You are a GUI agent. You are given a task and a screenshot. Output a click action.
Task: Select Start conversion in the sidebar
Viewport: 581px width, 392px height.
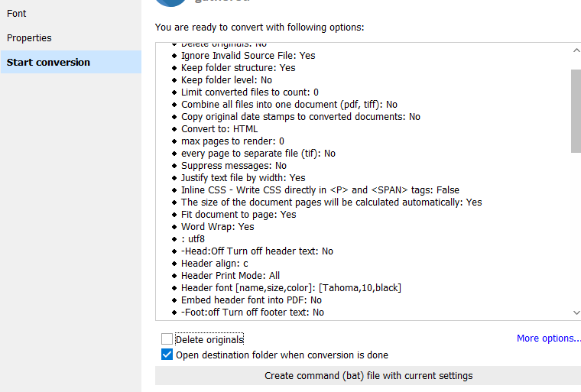pyautogui.click(x=48, y=62)
